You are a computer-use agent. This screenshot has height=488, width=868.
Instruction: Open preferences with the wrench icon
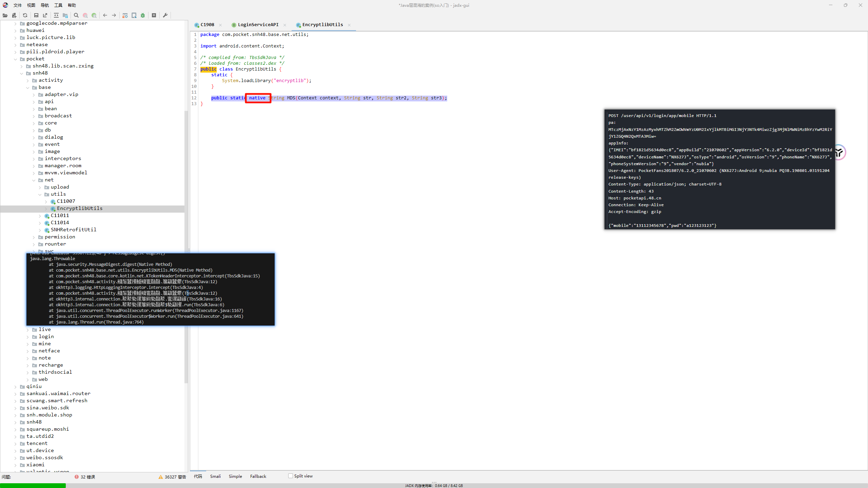[x=165, y=15]
